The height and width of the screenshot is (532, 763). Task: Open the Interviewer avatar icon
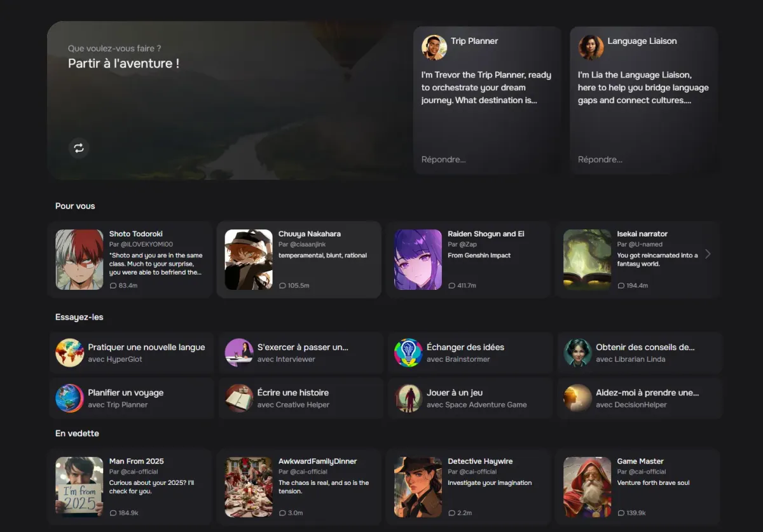tap(239, 353)
